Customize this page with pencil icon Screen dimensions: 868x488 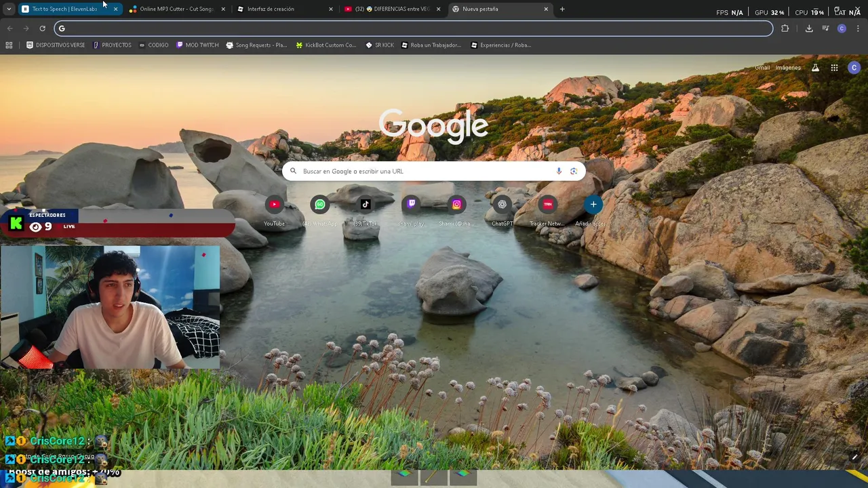[x=854, y=457]
